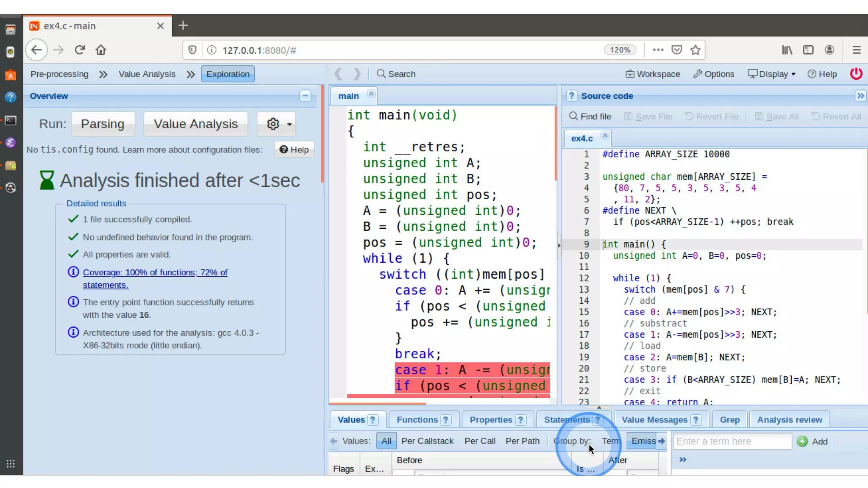Open the Value Messages tab

(654, 419)
